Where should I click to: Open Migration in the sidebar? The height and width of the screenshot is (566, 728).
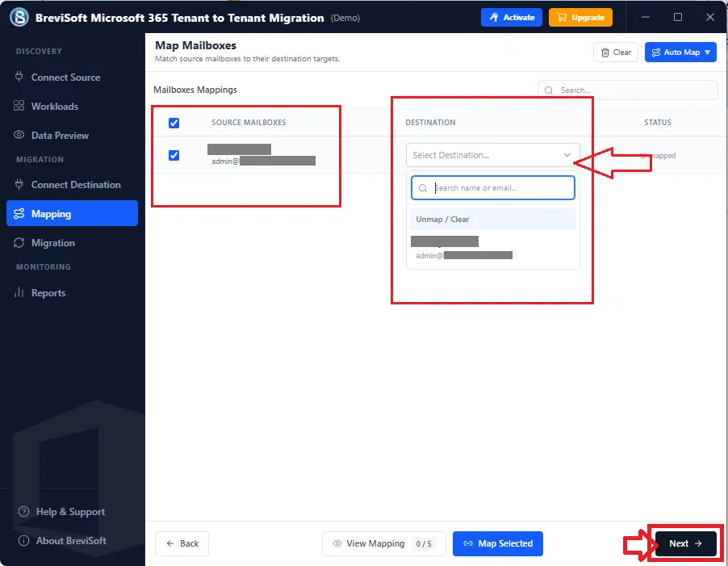pos(72,243)
